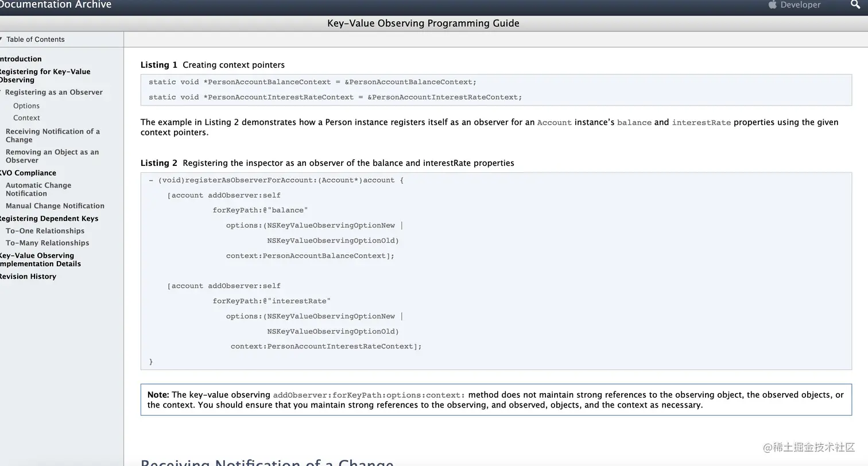The width and height of the screenshot is (868, 466).
Task: Go to Documentation Archive home
Action: click(x=56, y=5)
